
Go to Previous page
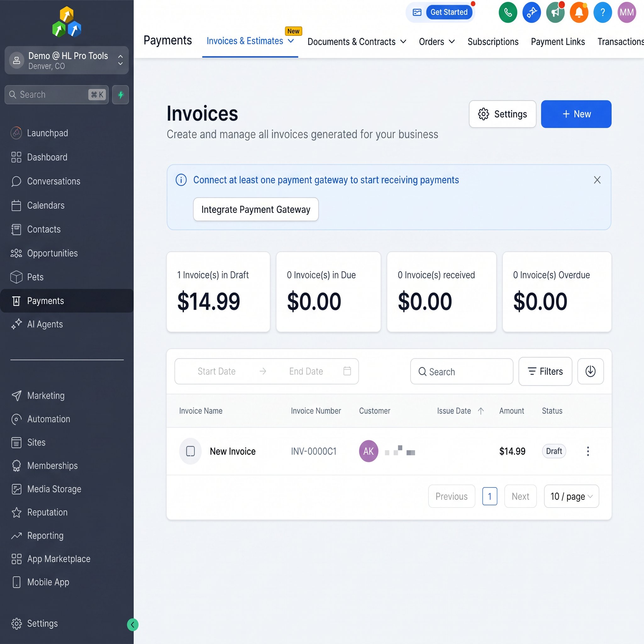pos(451,496)
